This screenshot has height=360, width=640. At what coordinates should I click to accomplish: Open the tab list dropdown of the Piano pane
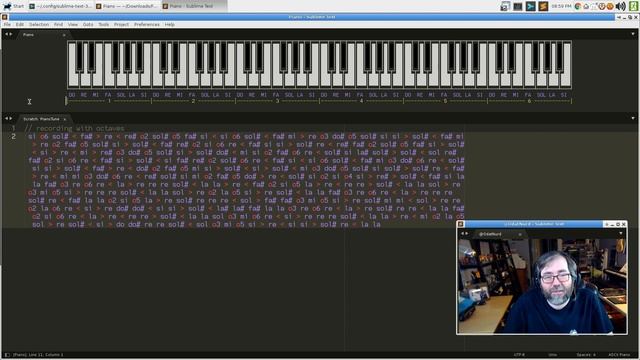[x=633, y=34]
